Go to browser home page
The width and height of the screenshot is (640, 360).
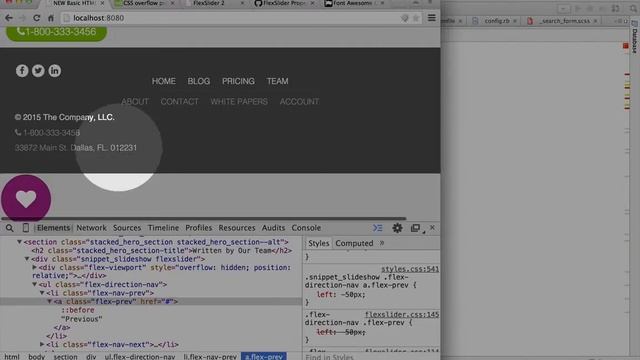[x=51, y=18]
